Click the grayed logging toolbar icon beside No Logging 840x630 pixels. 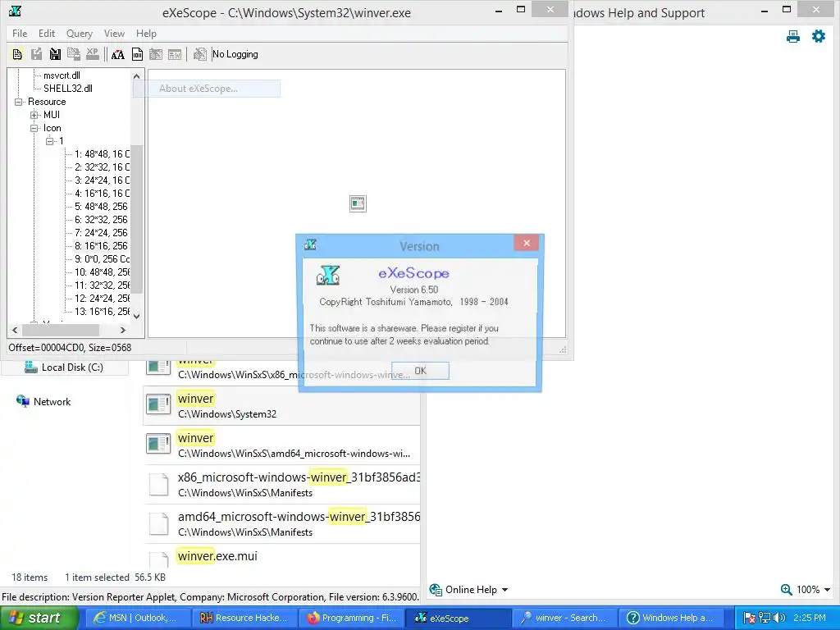tap(200, 54)
